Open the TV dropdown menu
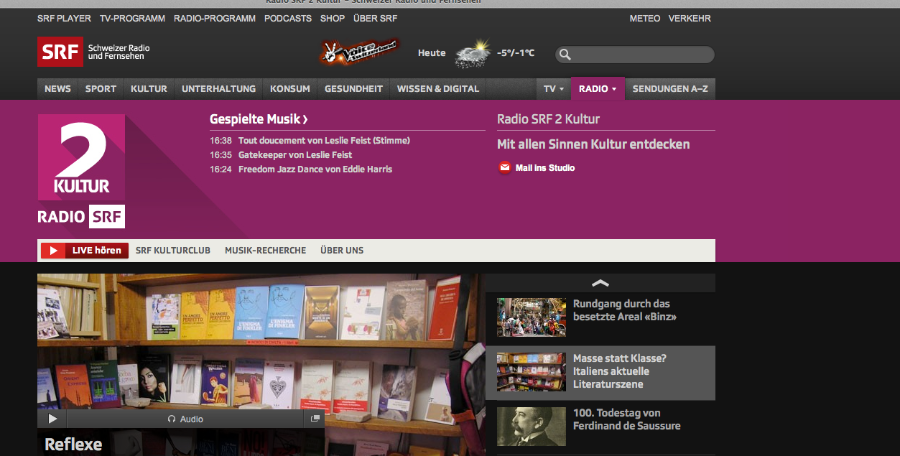 point(553,89)
